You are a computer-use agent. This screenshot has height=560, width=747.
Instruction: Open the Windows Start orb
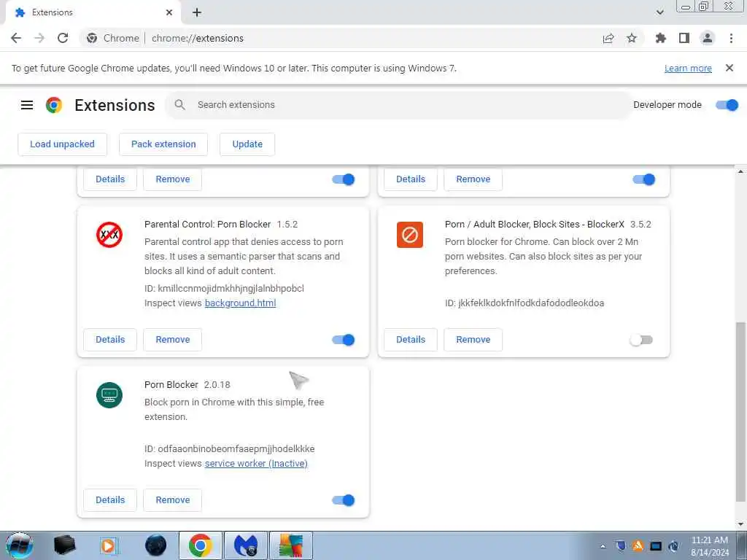(x=20, y=545)
